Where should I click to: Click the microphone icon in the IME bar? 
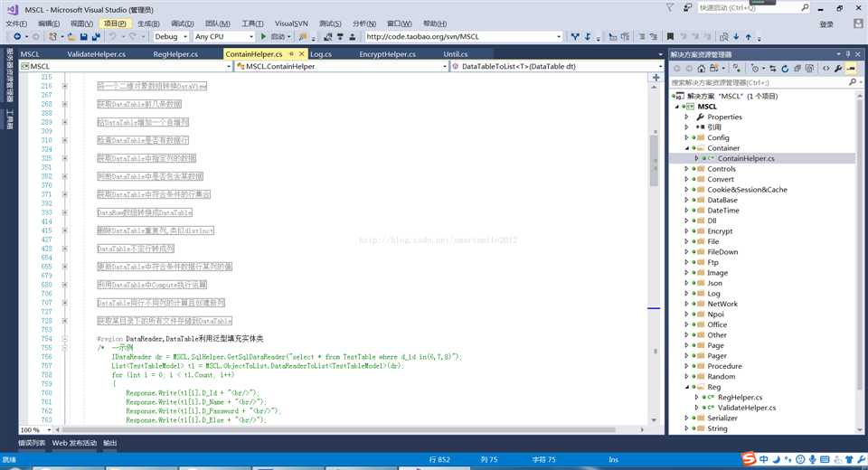[812, 459]
